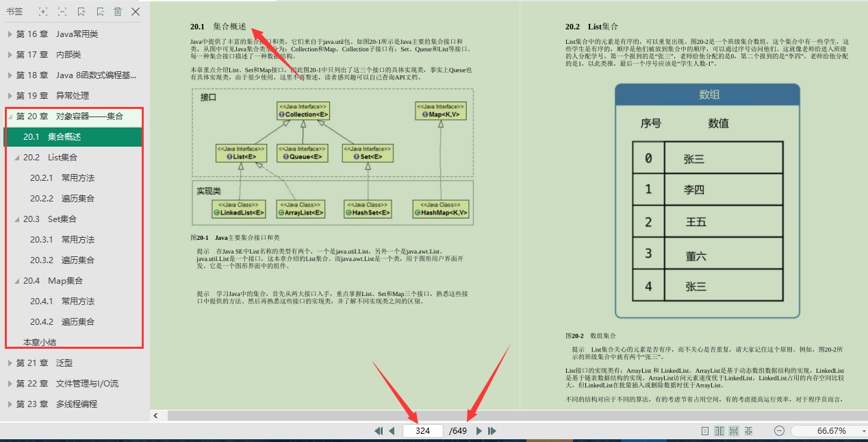This screenshot has height=442, width=868.
Task: Open the 20.3.1 常用方法 bookmark
Action: click(x=62, y=239)
